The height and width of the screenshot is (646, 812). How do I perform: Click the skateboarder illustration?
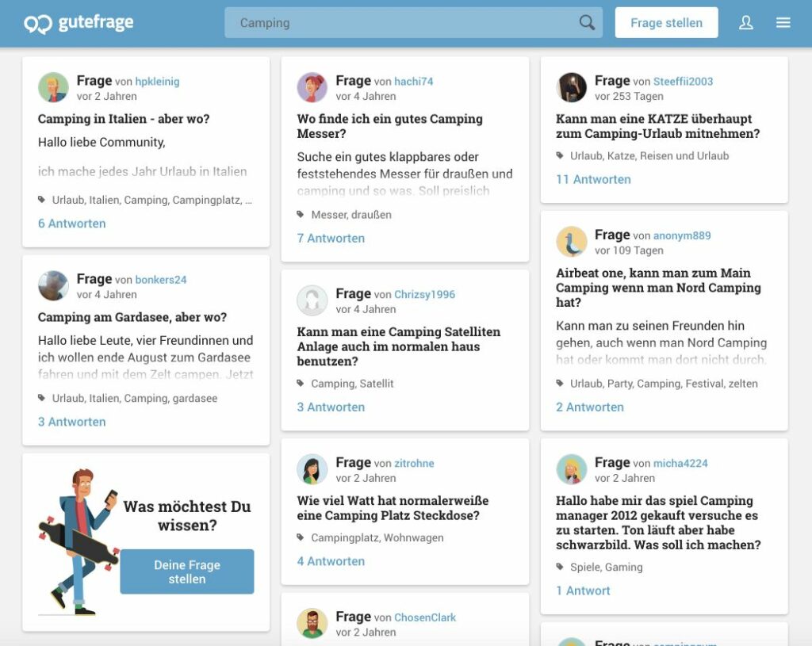click(x=77, y=541)
